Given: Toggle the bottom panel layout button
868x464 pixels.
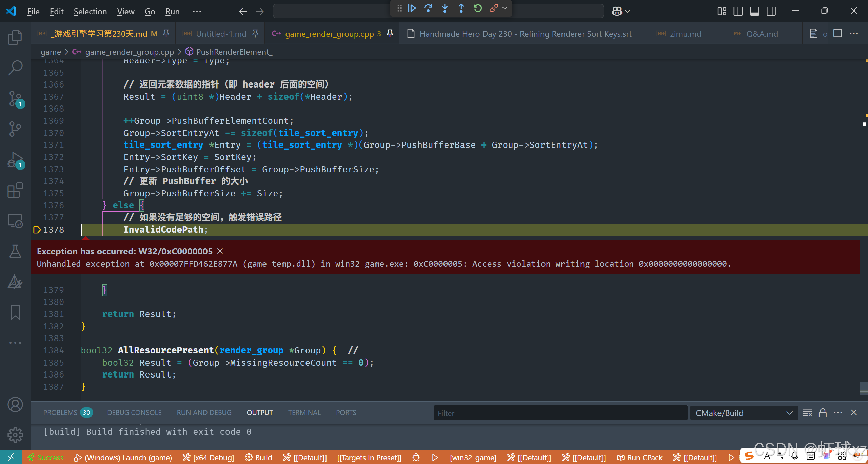Looking at the screenshot, I should coord(754,11).
